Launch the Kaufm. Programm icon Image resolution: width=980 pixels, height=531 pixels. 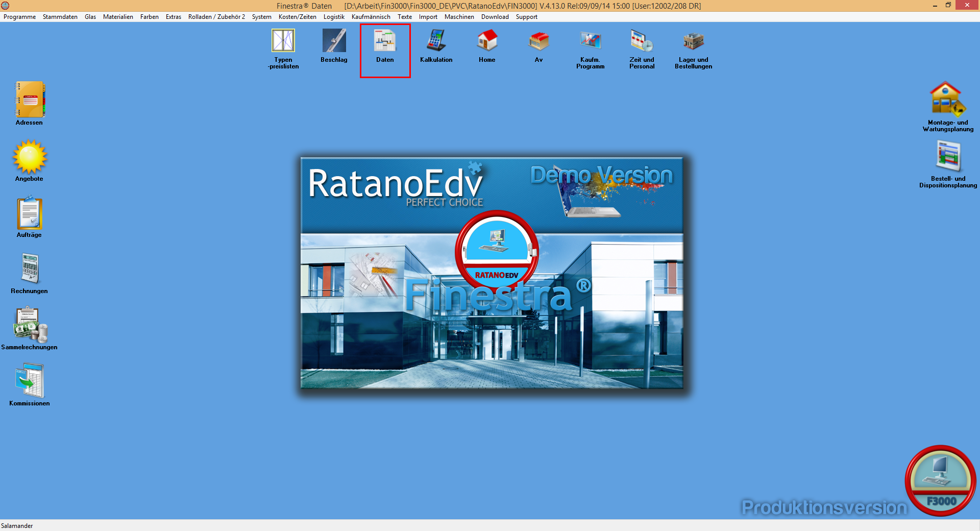coord(590,41)
